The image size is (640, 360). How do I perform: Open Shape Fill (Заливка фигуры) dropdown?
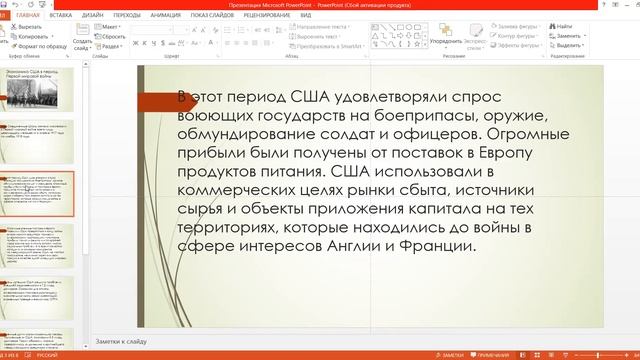pos(515,27)
